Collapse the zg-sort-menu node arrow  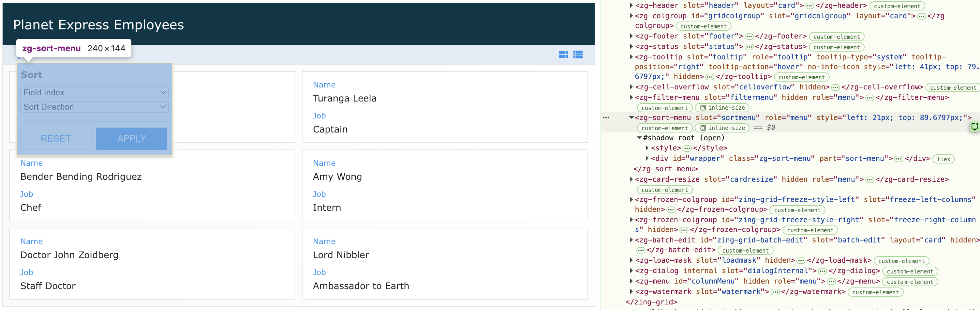coord(631,118)
